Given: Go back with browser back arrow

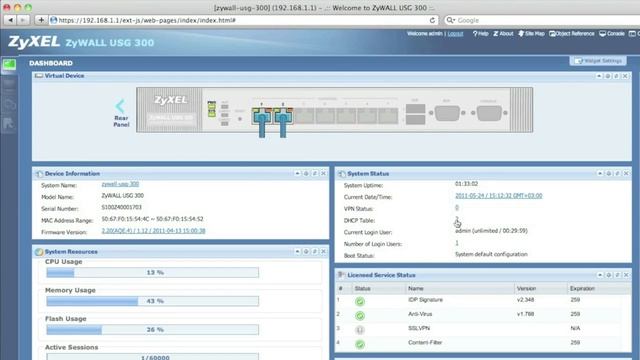Looking at the screenshot, I should point(11,20).
